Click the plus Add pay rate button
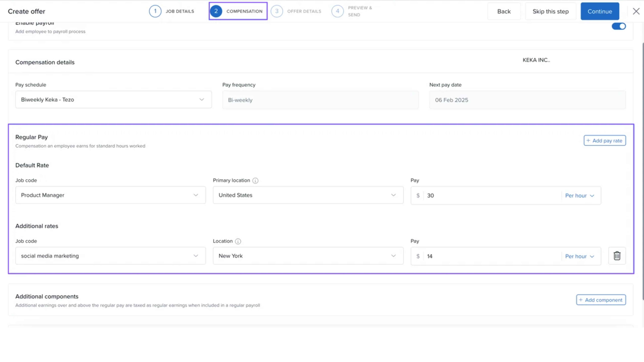The image size is (644, 362). 605,141
